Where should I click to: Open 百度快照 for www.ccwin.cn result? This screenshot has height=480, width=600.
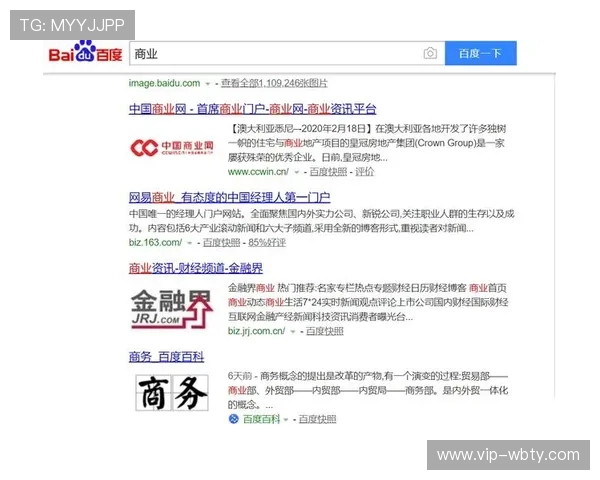328,172
